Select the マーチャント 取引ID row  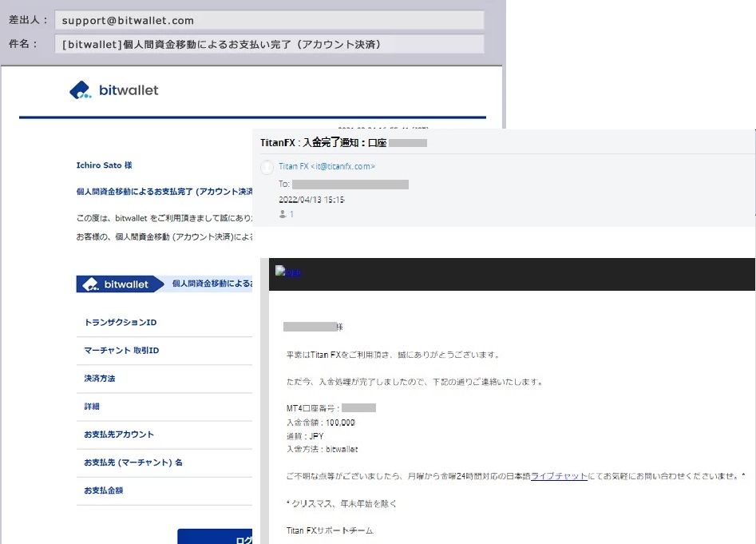(x=164, y=351)
